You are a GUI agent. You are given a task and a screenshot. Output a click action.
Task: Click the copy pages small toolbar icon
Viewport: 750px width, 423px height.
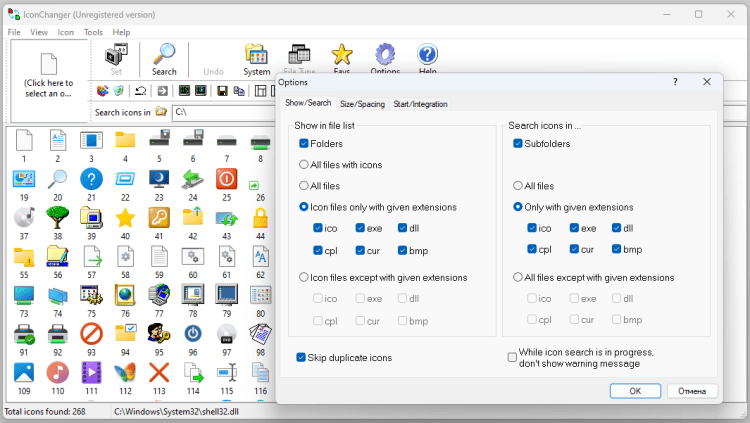point(239,90)
